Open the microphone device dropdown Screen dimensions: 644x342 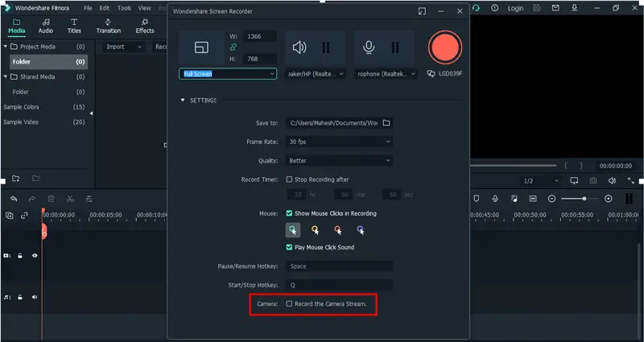(x=386, y=74)
